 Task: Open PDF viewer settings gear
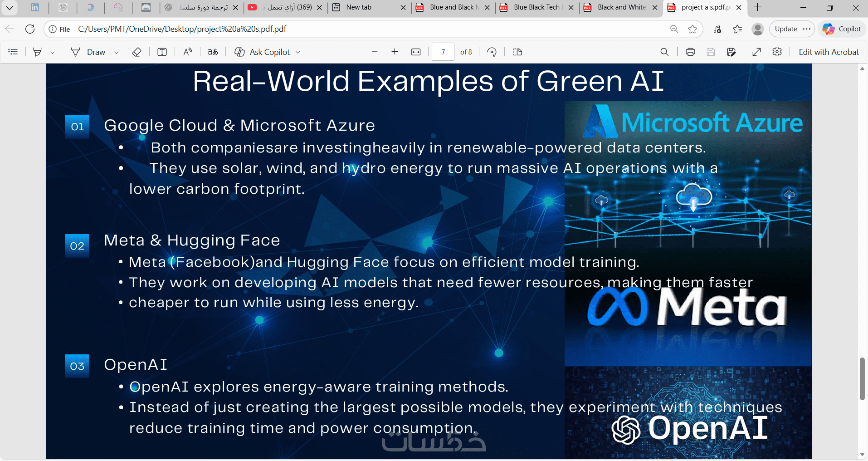tap(777, 52)
